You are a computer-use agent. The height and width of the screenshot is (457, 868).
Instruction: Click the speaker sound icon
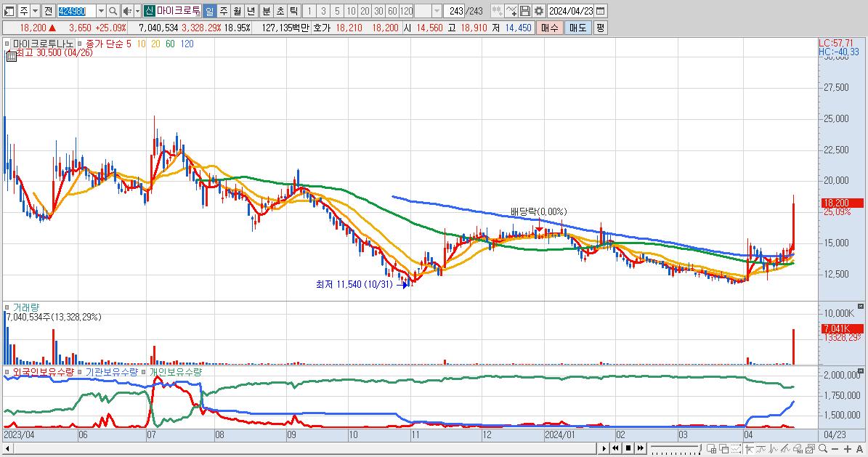pos(127,11)
